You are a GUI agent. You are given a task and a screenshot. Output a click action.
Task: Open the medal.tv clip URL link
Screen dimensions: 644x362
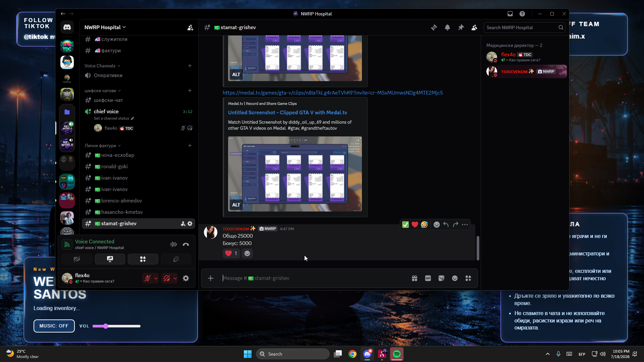click(x=333, y=93)
